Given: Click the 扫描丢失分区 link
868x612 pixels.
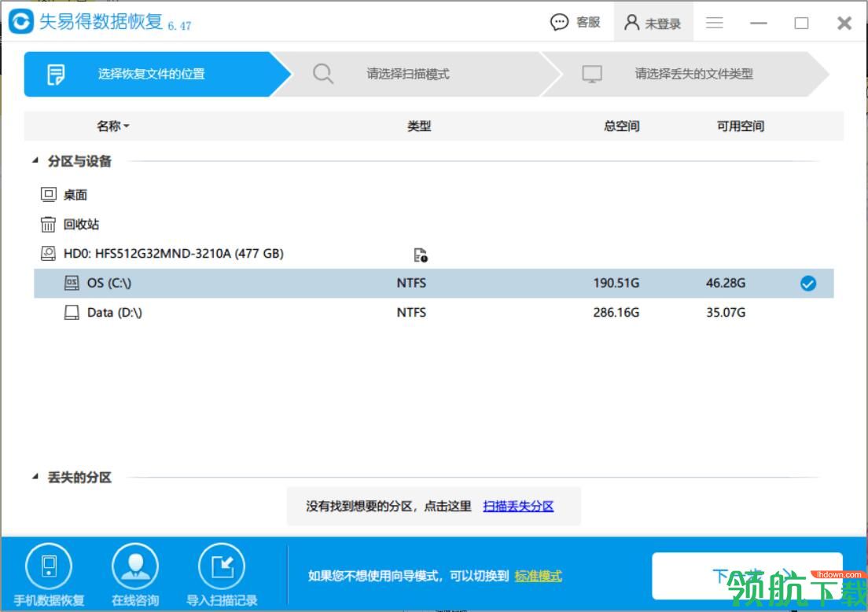Looking at the screenshot, I should click(518, 506).
